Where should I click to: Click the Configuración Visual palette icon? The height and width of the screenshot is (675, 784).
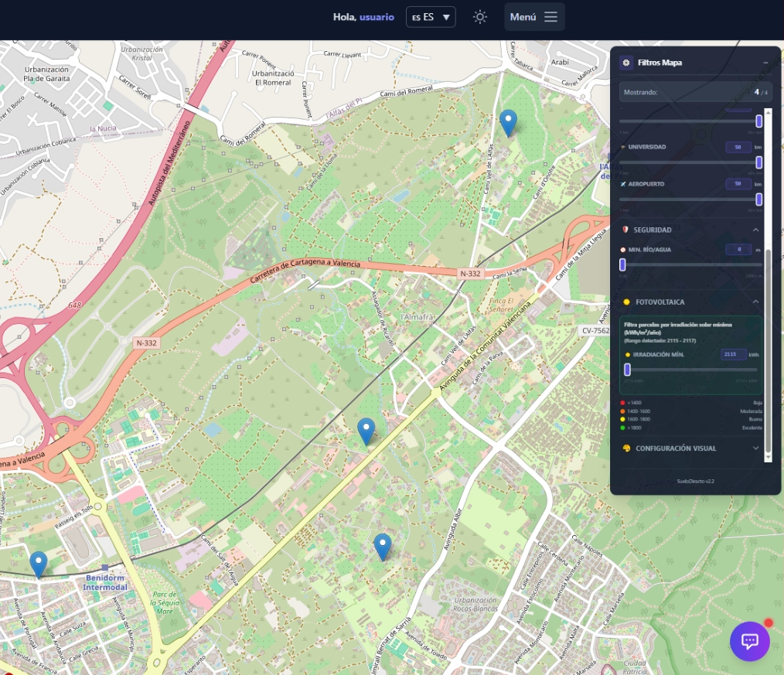[625, 448]
